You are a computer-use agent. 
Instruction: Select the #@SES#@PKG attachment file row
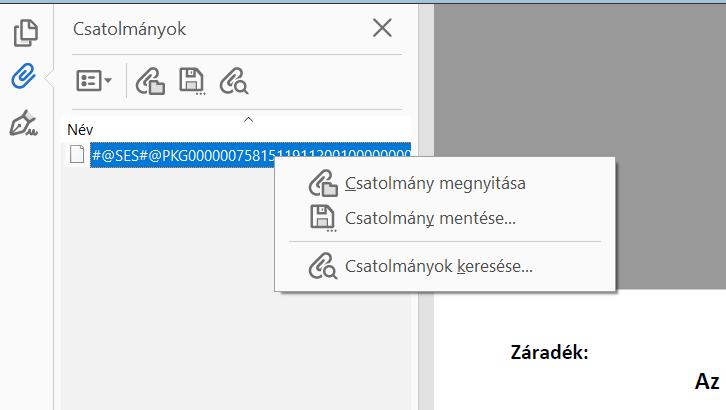[x=250, y=155]
